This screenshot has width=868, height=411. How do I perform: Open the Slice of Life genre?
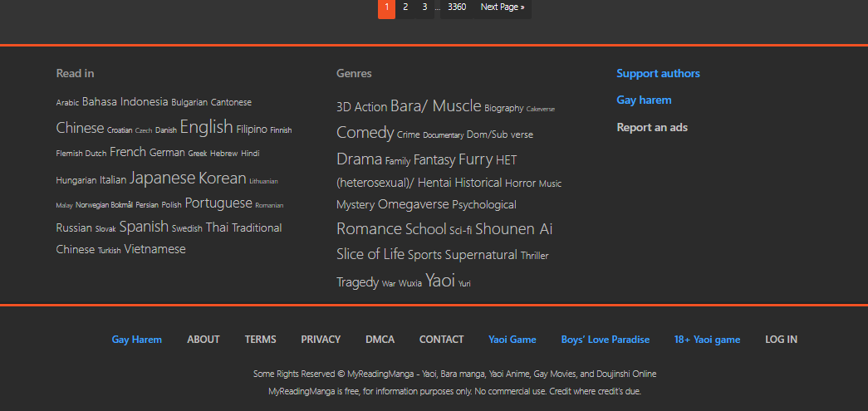click(x=370, y=254)
